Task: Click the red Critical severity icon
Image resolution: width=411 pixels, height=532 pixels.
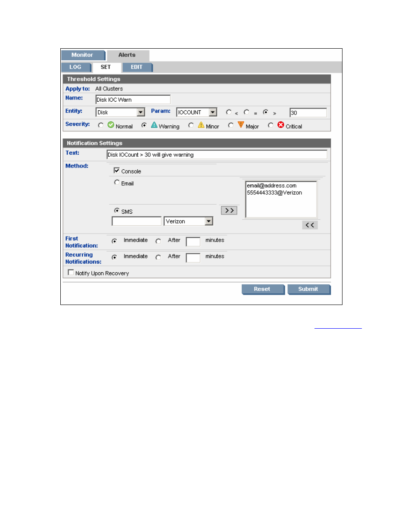Action: point(280,125)
